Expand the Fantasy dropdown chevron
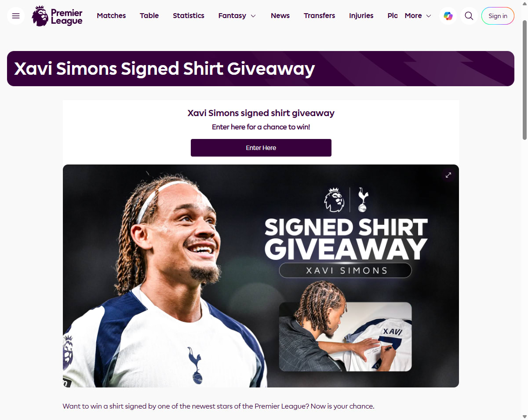The width and height of the screenshot is (528, 420). [x=253, y=16]
